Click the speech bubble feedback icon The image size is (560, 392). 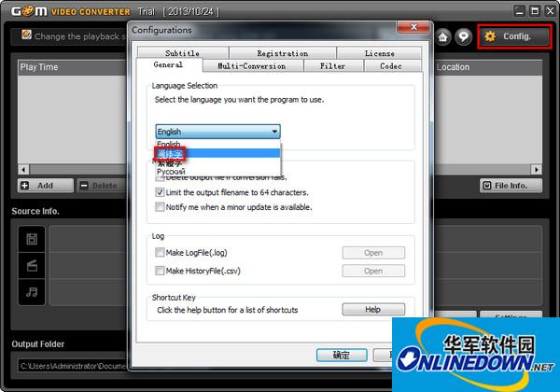(464, 36)
